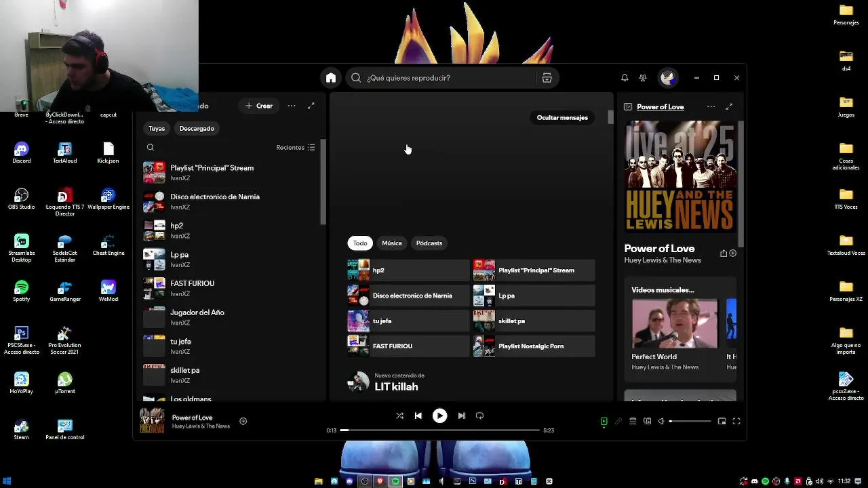Open lyrics with the microphone icon
Viewport: 868px width, 488px height.
[618, 421]
